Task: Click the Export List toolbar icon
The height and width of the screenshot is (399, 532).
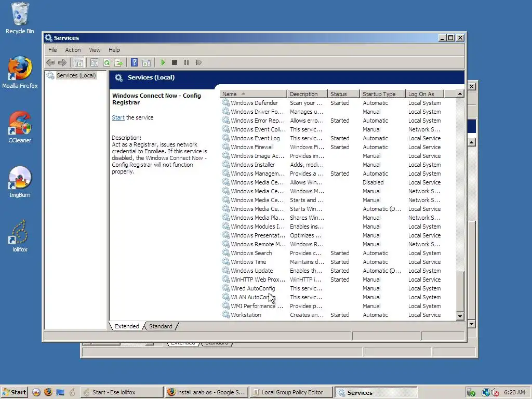Action: [x=118, y=62]
